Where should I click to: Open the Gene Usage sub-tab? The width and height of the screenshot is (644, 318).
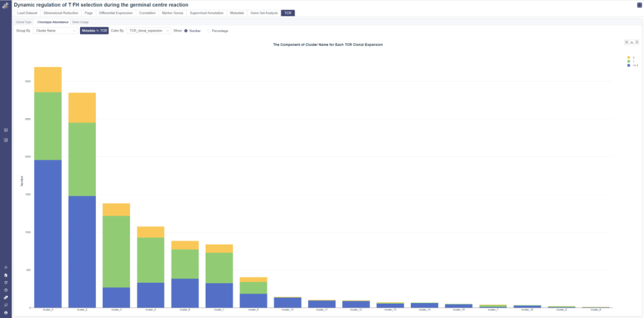(80, 21)
